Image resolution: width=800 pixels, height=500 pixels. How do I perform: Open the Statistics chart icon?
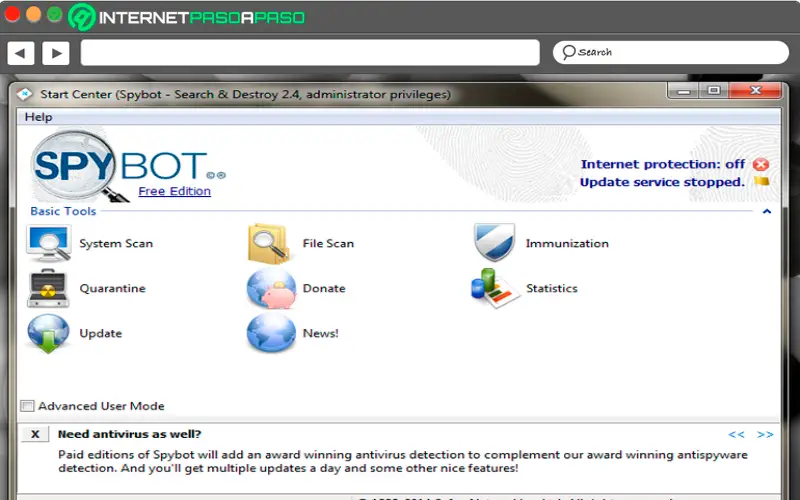493,288
